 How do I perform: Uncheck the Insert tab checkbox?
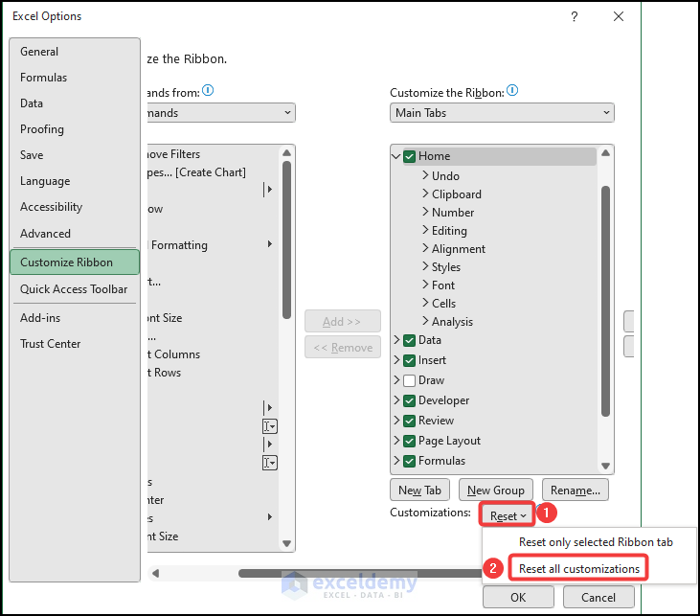[410, 360]
